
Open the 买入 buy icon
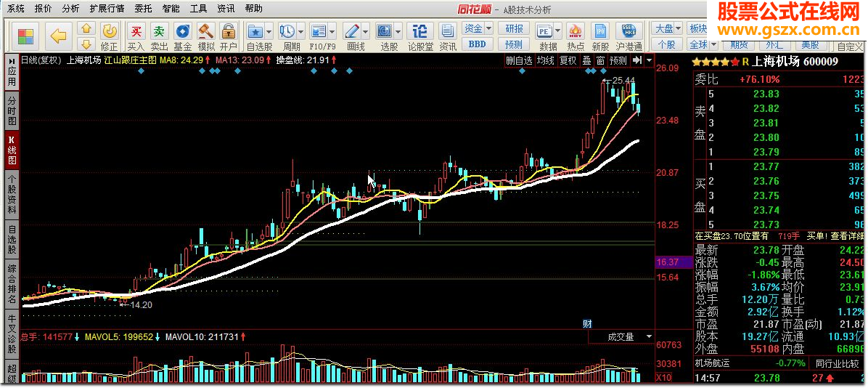(x=136, y=31)
